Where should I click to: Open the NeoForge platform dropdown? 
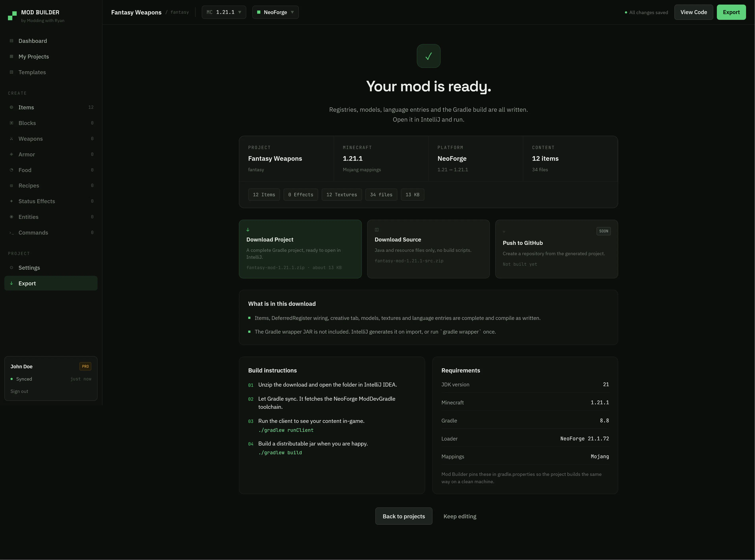(x=275, y=12)
